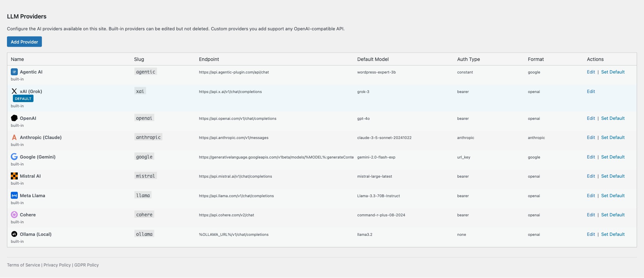Viewport: 644px width, 278px height.
Task: Select the 'llama3.2' model cell
Action: click(365, 234)
